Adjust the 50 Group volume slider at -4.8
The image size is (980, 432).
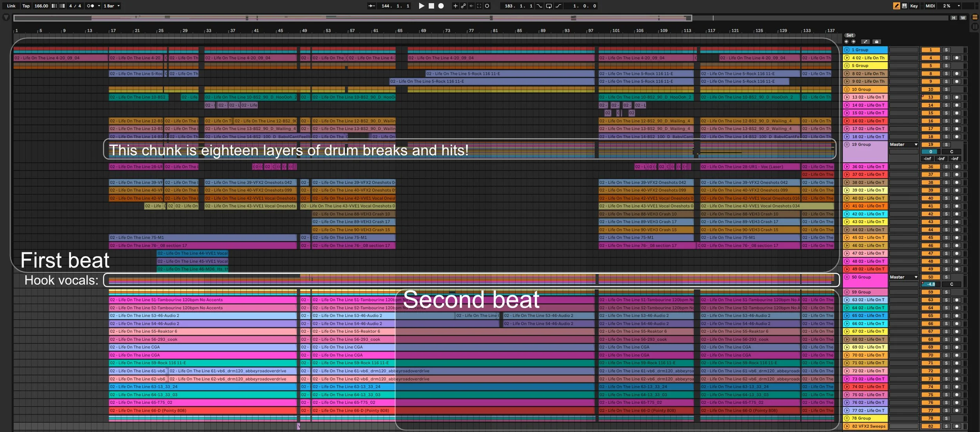pyautogui.click(x=931, y=284)
